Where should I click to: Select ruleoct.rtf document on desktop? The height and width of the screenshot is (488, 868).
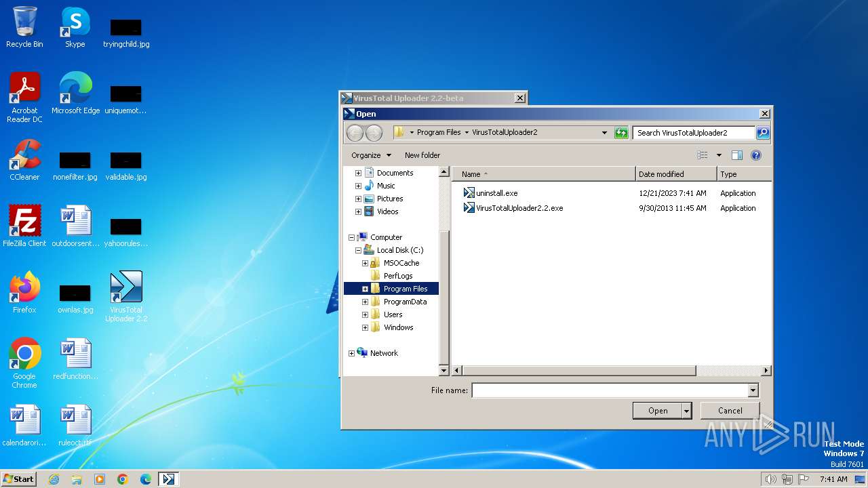(x=75, y=426)
